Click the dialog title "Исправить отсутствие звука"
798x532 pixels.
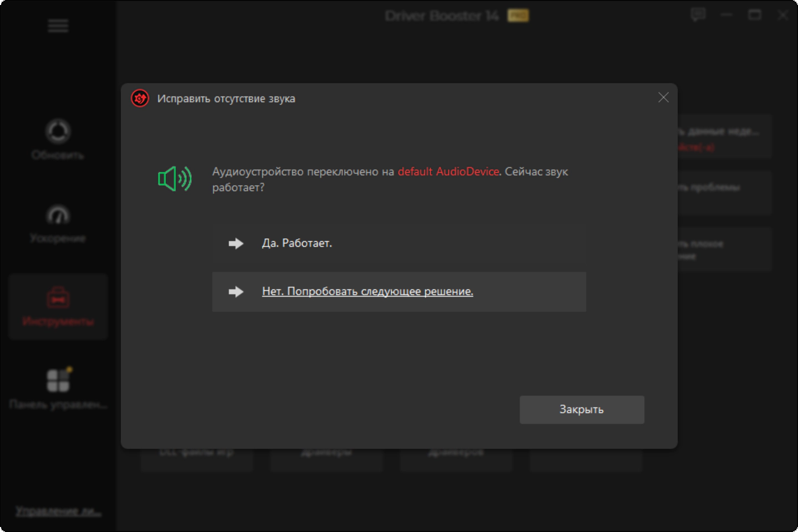tap(226, 99)
